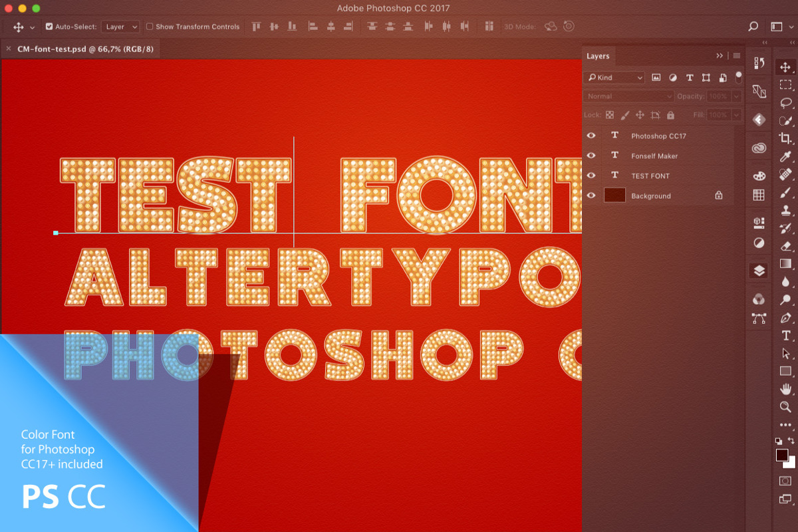Screen dimensions: 798x532
Task: Open the Layers panel menu
Action: [x=737, y=56]
